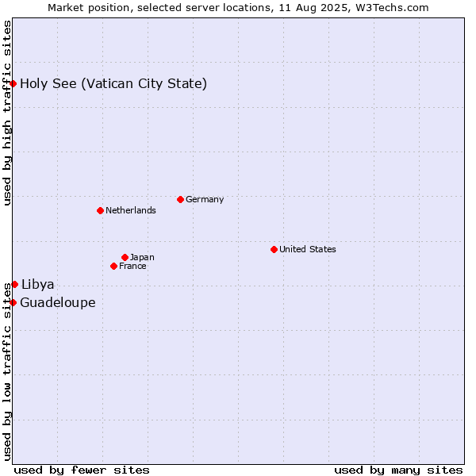This screenshot has width=476, height=476.
Task: Select the 'Holy See (Vatican City State)' label
Action: pos(113,84)
